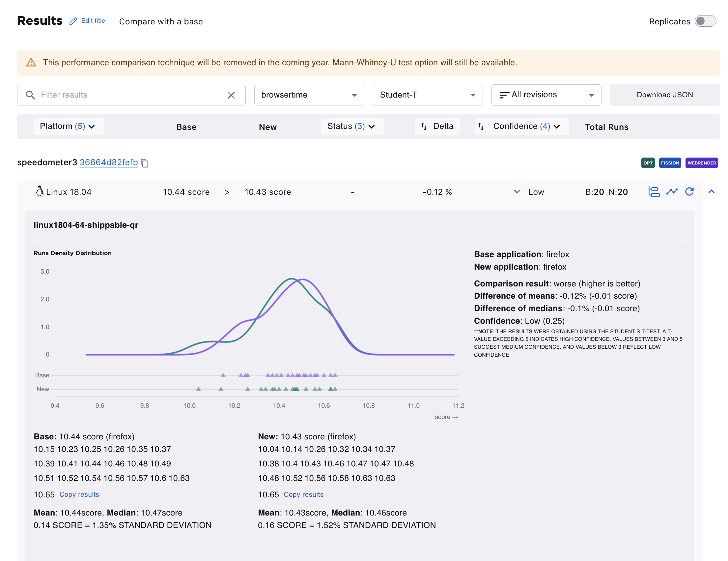
Task: Collapse the Linux 18.04 row chevron
Action: pyautogui.click(x=711, y=192)
